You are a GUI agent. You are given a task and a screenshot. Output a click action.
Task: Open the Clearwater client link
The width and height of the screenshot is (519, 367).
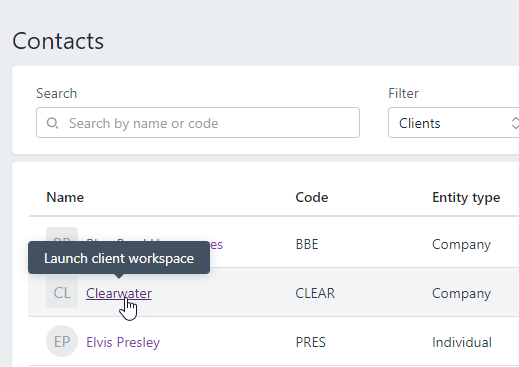pyautogui.click(x=119, y=293)
